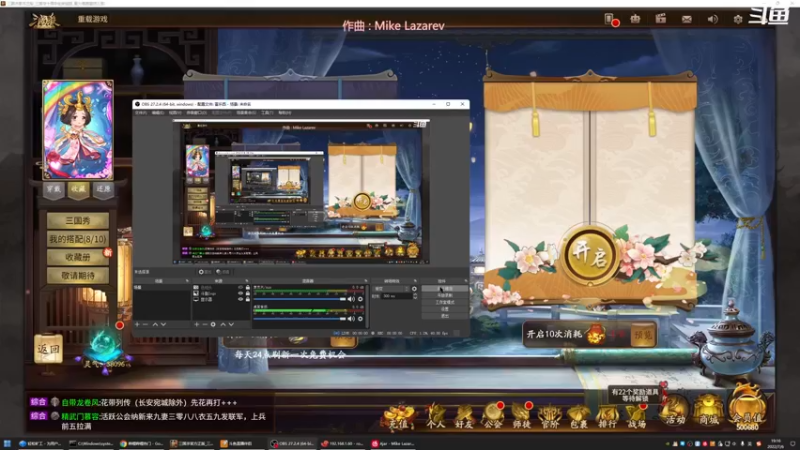Click the 敬请期待 button

(78, 276)
